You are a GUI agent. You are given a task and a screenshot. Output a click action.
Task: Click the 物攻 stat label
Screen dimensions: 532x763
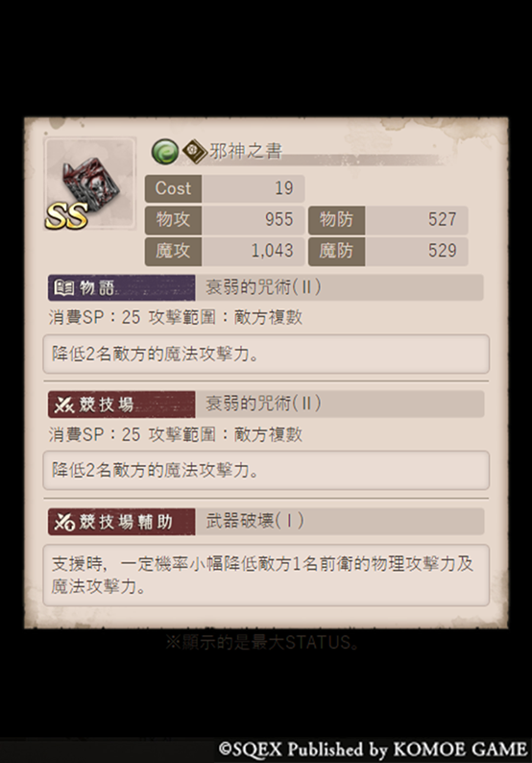[x=173, y=219]
